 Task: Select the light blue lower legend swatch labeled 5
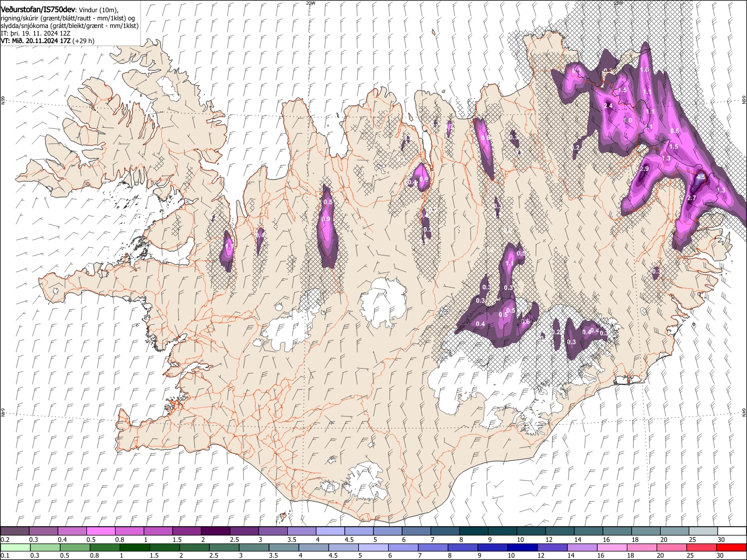pyautogui.click(x=373, y=547)
